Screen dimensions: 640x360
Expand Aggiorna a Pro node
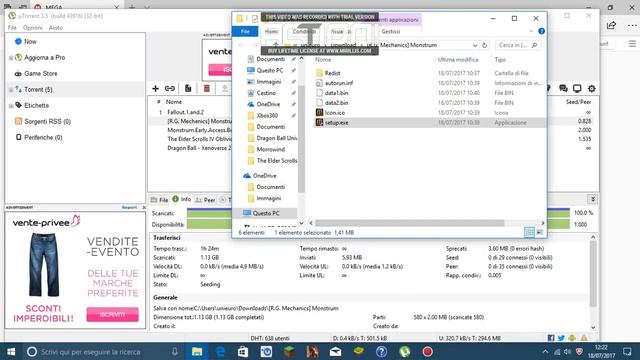click(x=11, y=58)
